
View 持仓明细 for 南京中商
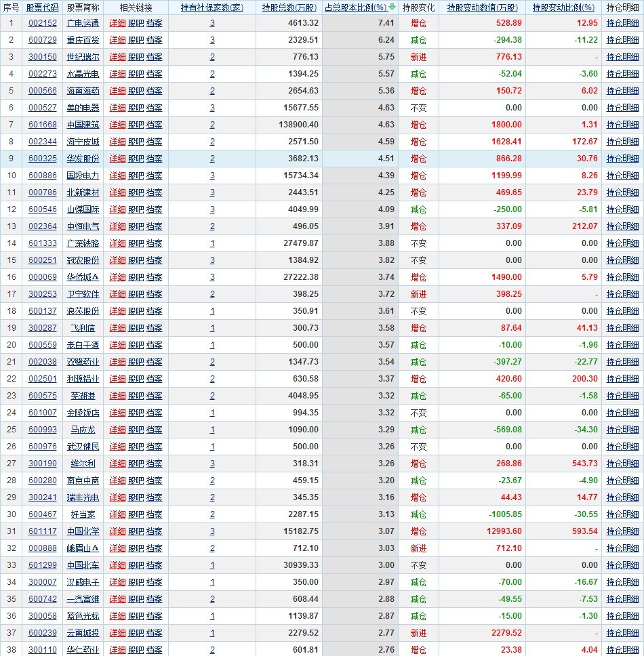pos(623,480)
